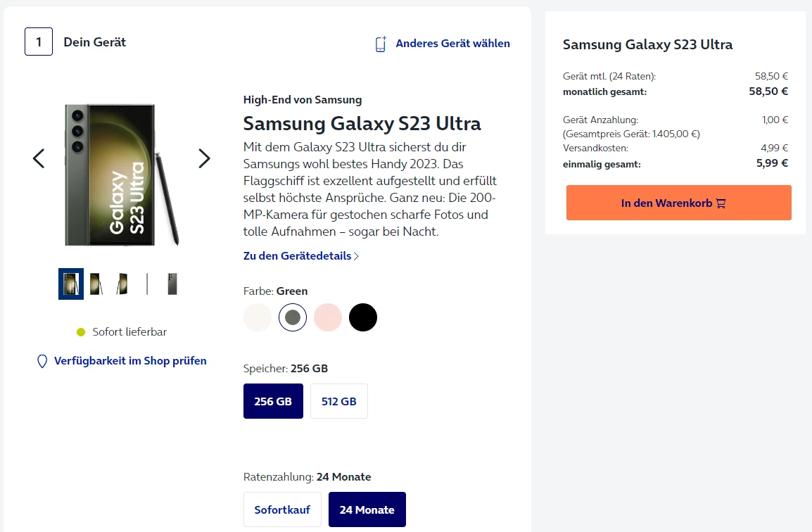
Task: Choose the 512 GB storage option
Action: click(x=338, y=401)
